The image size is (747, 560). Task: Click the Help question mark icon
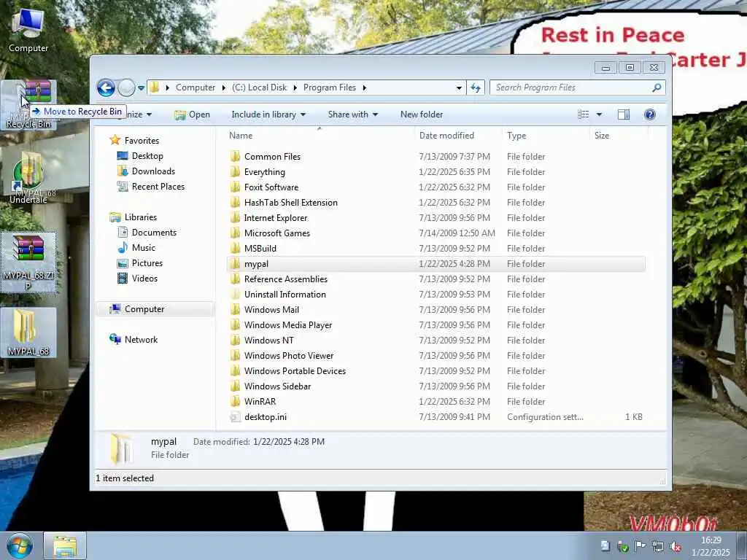pos(650,114)
